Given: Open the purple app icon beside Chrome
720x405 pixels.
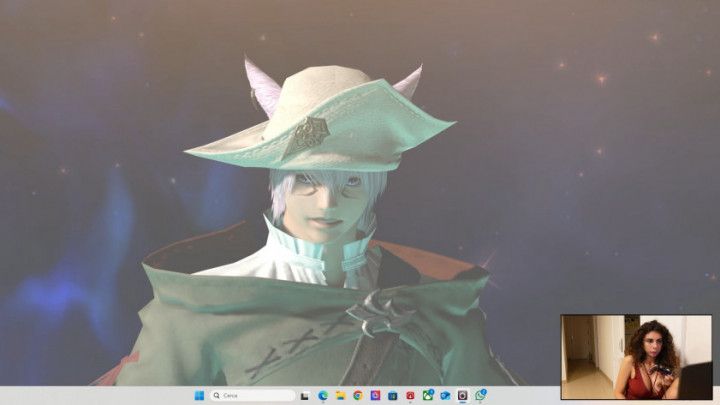Looking at the screenshot, I should (x=375, y=395).
